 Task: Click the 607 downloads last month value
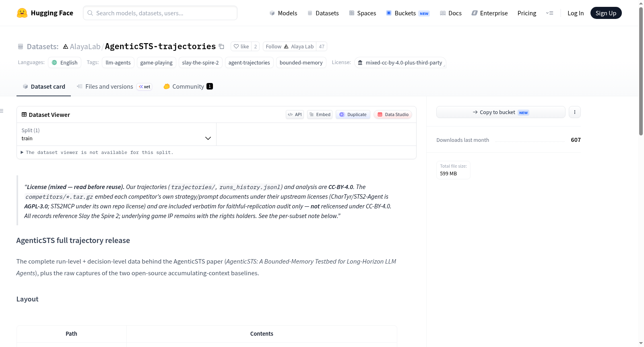pos(576,140)
